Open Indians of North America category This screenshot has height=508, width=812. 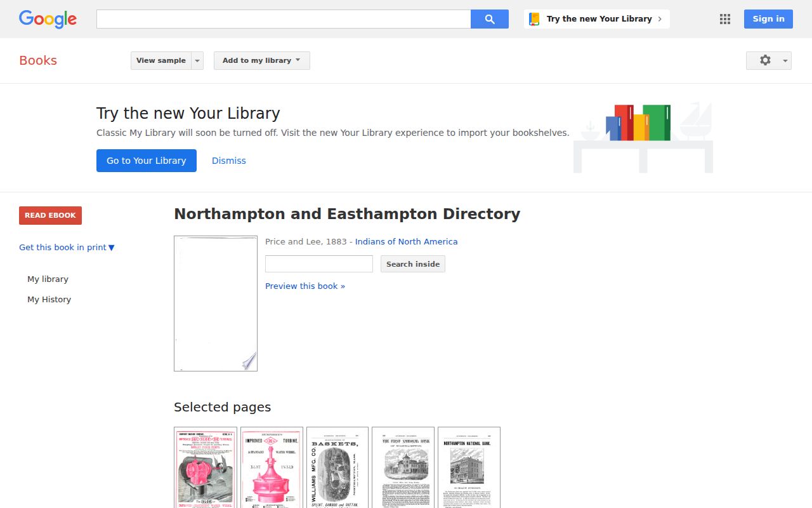tap(406, 242)
